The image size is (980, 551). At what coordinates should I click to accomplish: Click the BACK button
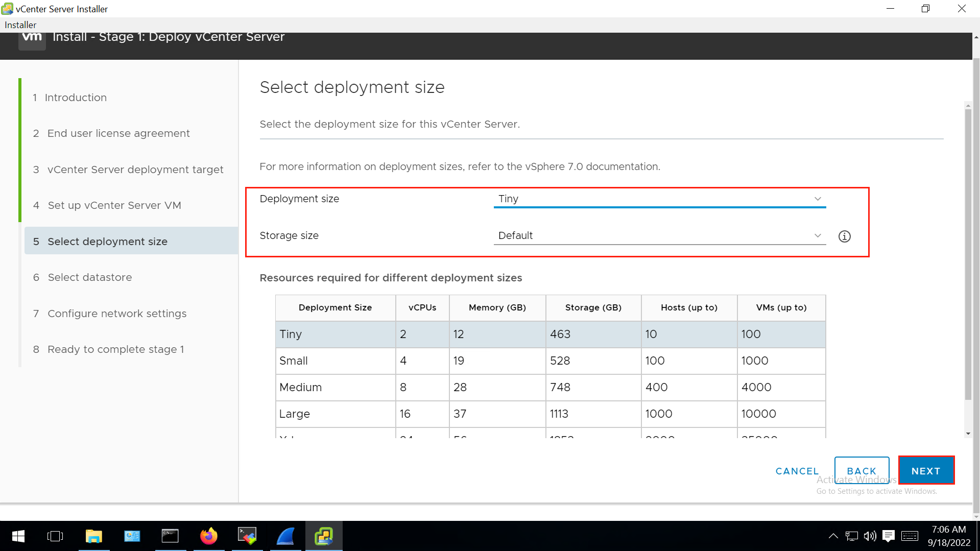862,471
